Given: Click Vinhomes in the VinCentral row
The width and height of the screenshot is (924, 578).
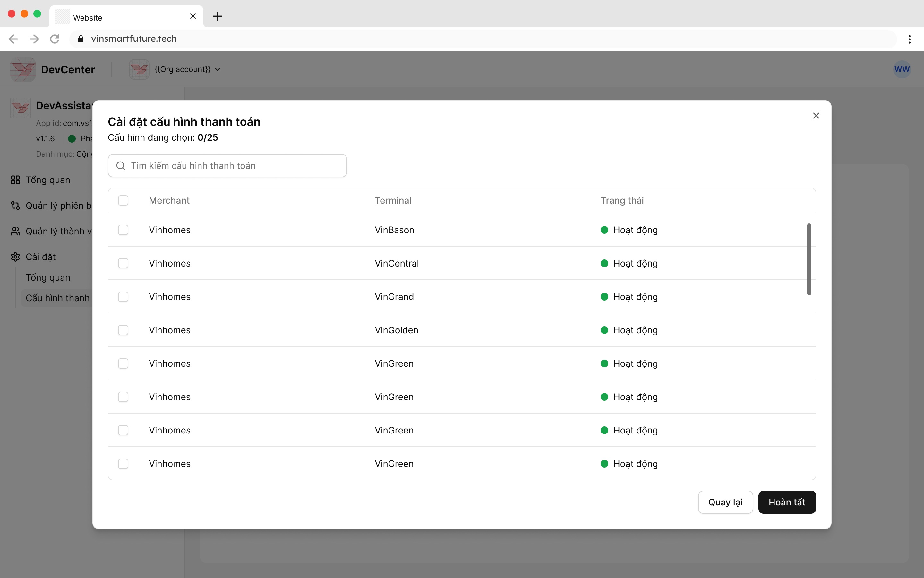Looking at the screenshot, I should pyautogui.click(x=169, y=263).
